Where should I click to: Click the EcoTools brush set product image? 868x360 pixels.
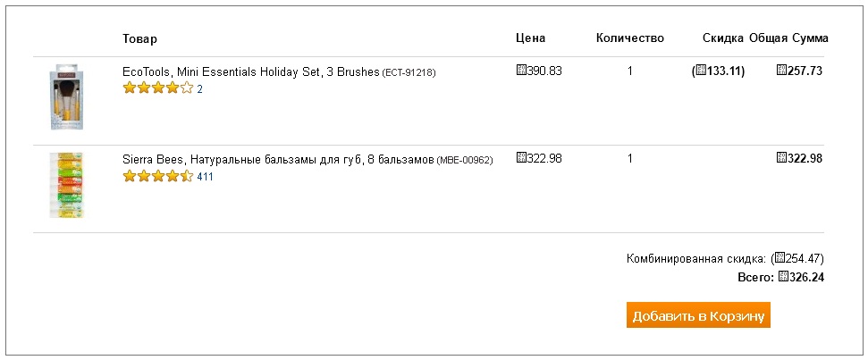point(66,97)
